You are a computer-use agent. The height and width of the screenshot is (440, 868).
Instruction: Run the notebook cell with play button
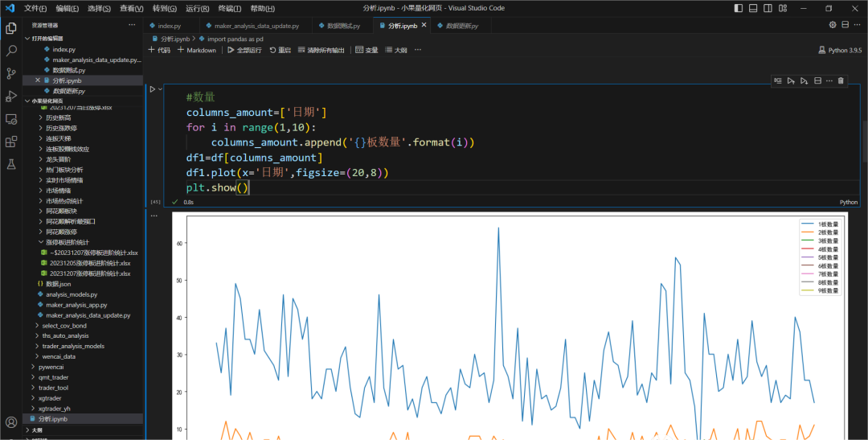point(153,88)
